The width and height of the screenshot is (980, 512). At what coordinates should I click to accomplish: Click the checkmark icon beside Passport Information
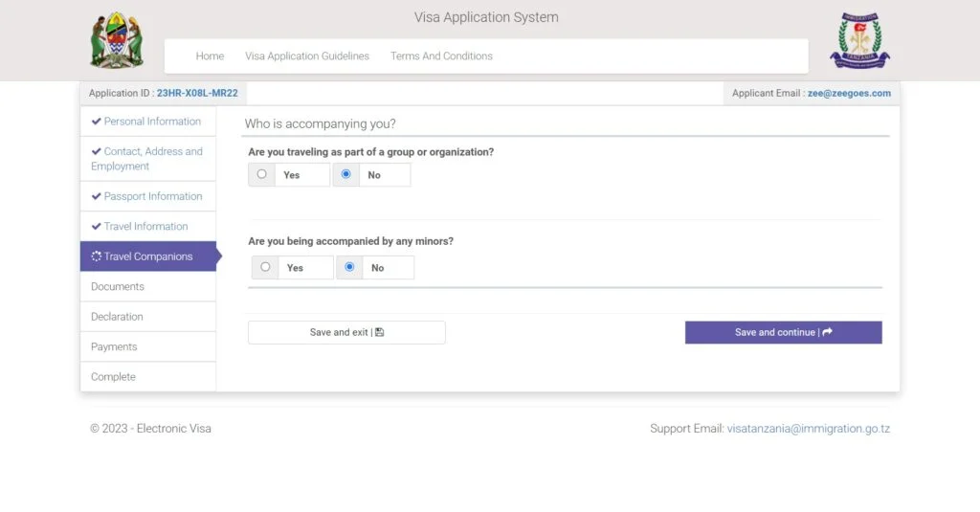point(96,196)
